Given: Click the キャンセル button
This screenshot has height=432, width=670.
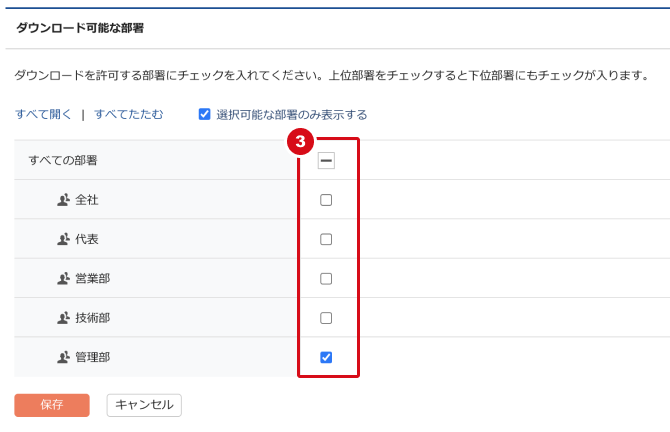Looking at the screenshot, I should click(144, 405).
